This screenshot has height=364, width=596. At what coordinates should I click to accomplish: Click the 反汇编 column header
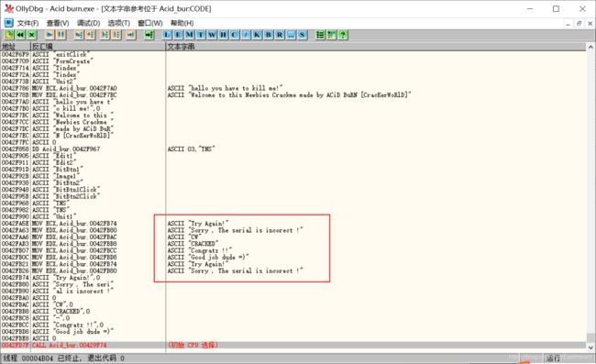[98, 47]
